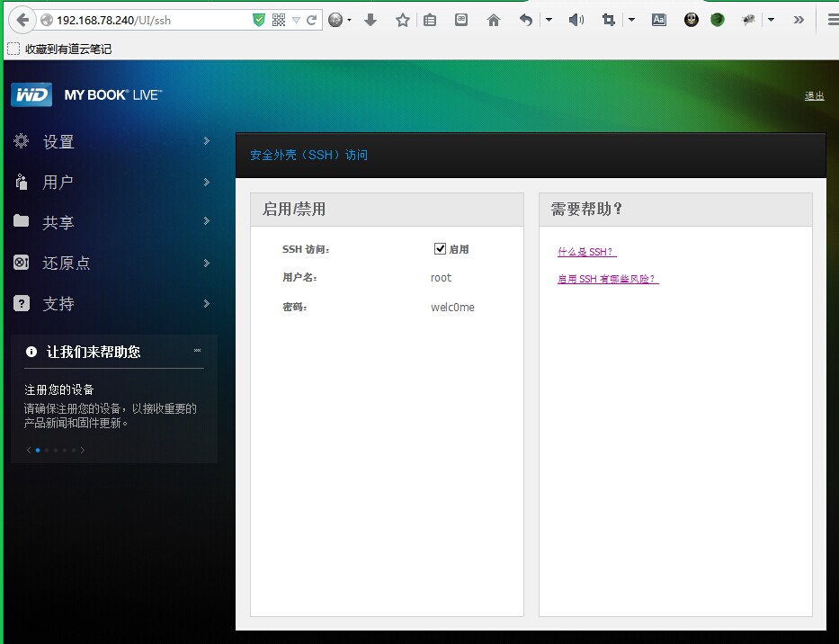Open dropdown arrow beside undo icon
Screen dimensions: 839x644
pyautogui.click(x=549, y=21)
